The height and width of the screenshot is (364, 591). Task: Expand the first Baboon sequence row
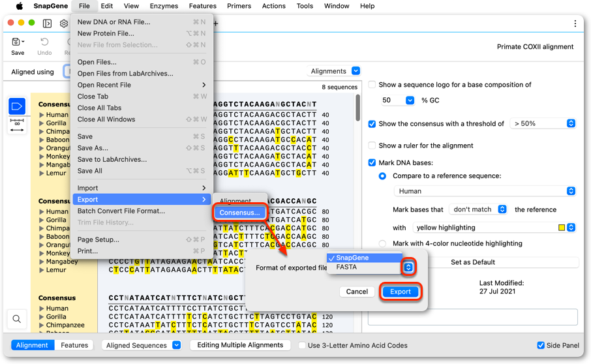pyautogui.click(x=42, y=140)
